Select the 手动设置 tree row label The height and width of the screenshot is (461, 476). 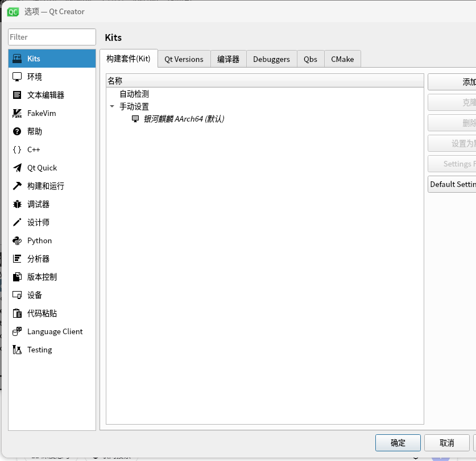(134, 106)
